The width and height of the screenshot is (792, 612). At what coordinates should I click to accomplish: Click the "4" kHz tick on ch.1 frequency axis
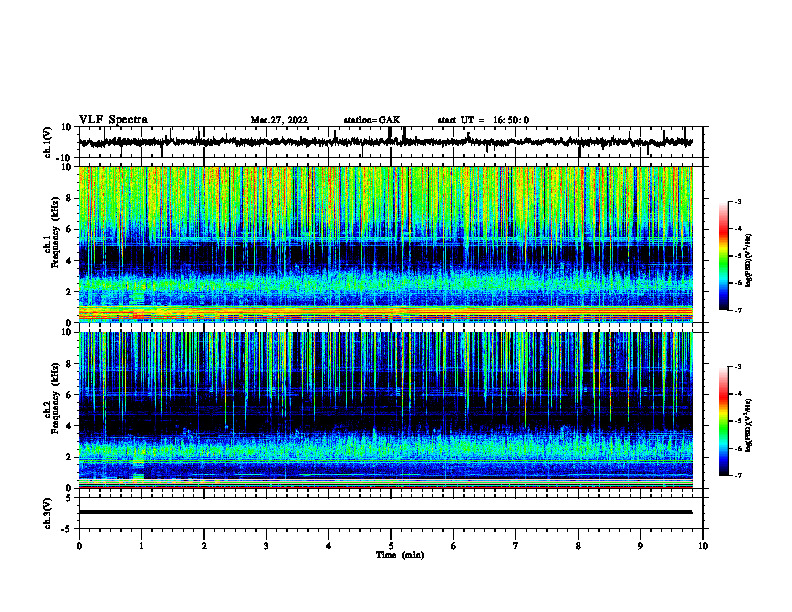tap(68, 261)
